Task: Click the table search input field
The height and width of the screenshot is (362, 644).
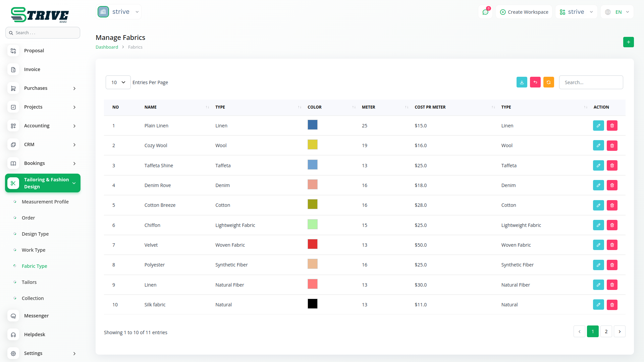Action: pos(591,82)
